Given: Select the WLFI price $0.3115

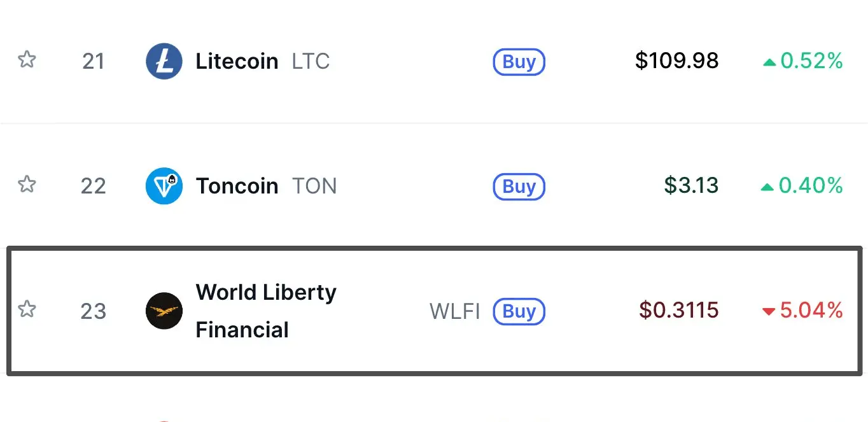Looking at the screenshot, I should point(679,311).
